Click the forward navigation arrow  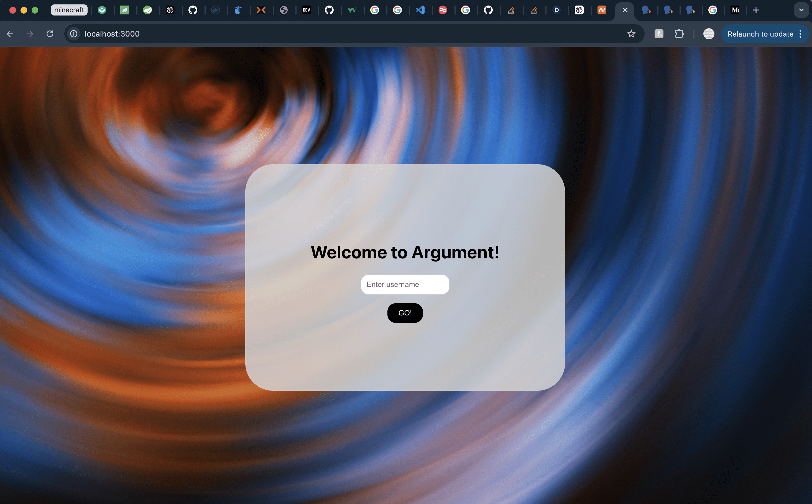(x=30, y=34)
